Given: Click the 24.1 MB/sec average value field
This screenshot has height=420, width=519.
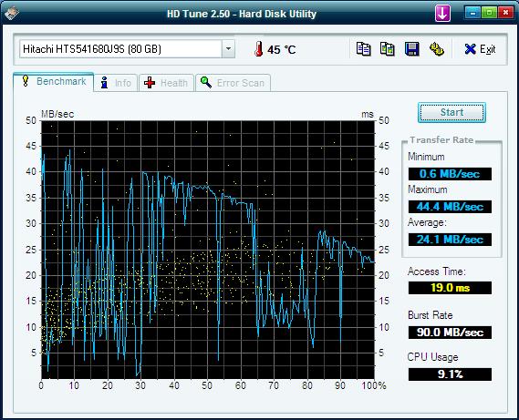Looking at the screenshot, I should click(450, 240).
